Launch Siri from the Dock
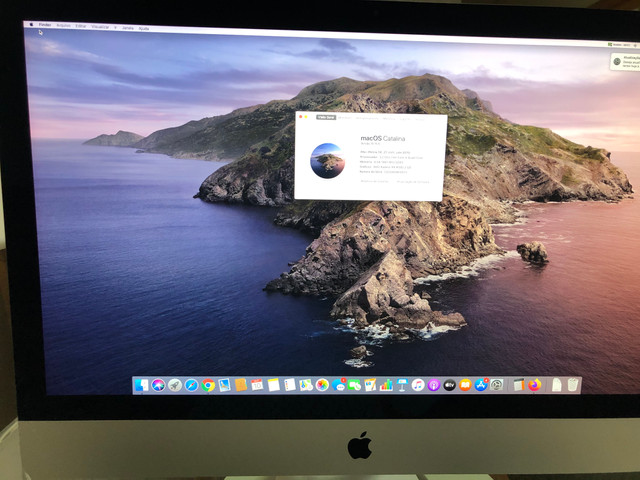640x480 pixels. click(x=158, y=385)
